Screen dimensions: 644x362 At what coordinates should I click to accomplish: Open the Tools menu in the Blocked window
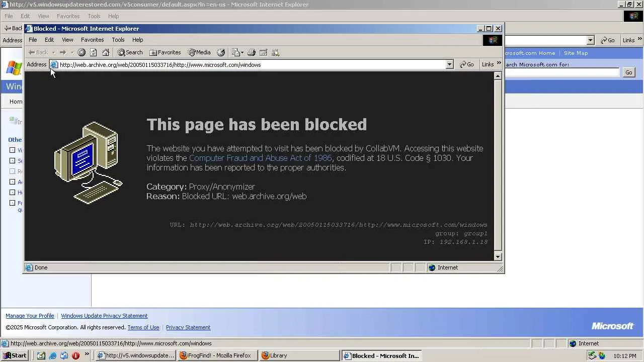tap(118, 40)
